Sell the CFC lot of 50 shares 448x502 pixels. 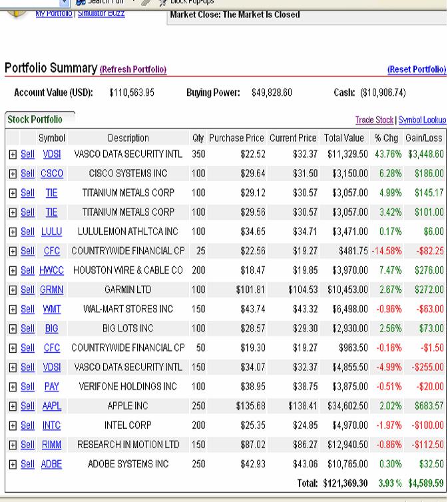(x=27, y=348)
